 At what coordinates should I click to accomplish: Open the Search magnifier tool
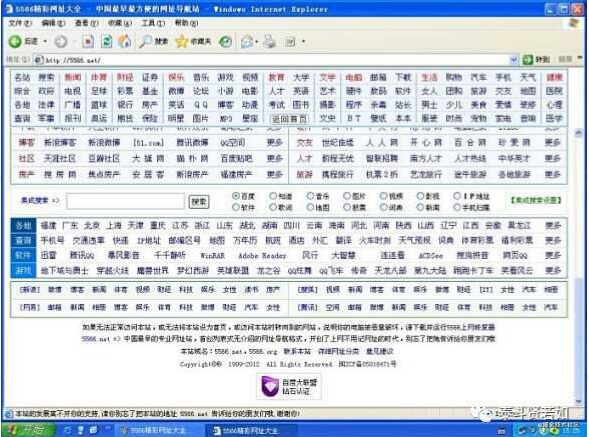(145, 41)
